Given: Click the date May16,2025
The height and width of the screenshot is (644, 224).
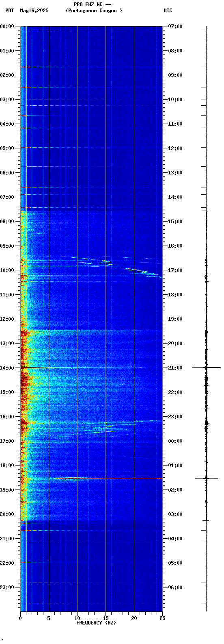Looking at the screenshot, I should [34, 11].
